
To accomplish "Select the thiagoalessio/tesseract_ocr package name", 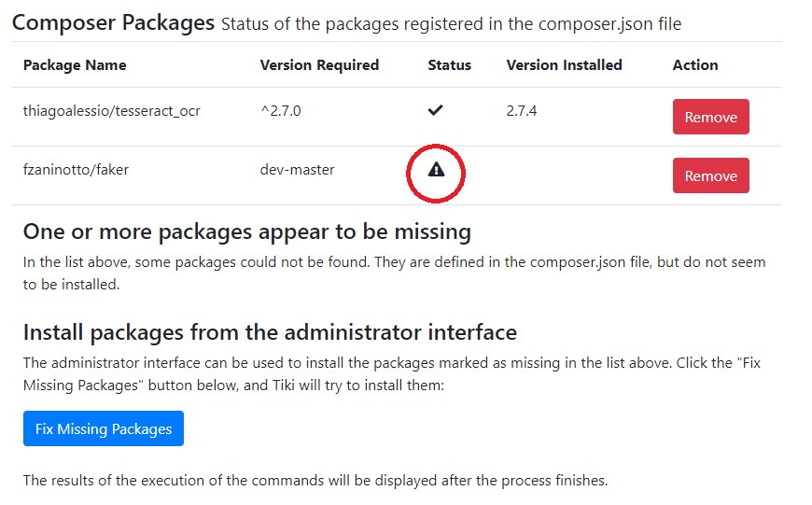I will pos(111,111).
